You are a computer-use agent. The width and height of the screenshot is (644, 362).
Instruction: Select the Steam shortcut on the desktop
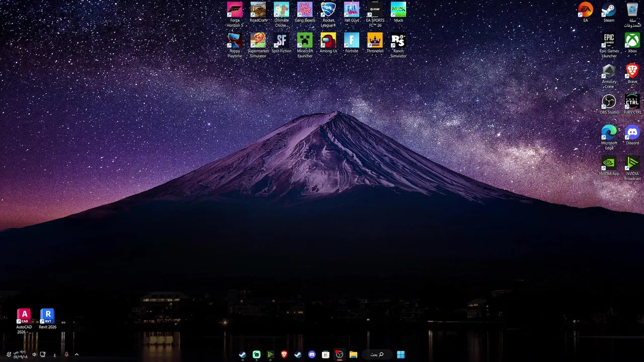tap(609, 13)
